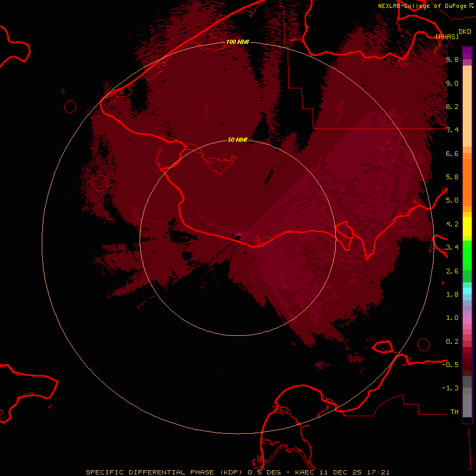Click the cyan band of color bar
Viewport: 476px width, 476px height.
[467, 291]
